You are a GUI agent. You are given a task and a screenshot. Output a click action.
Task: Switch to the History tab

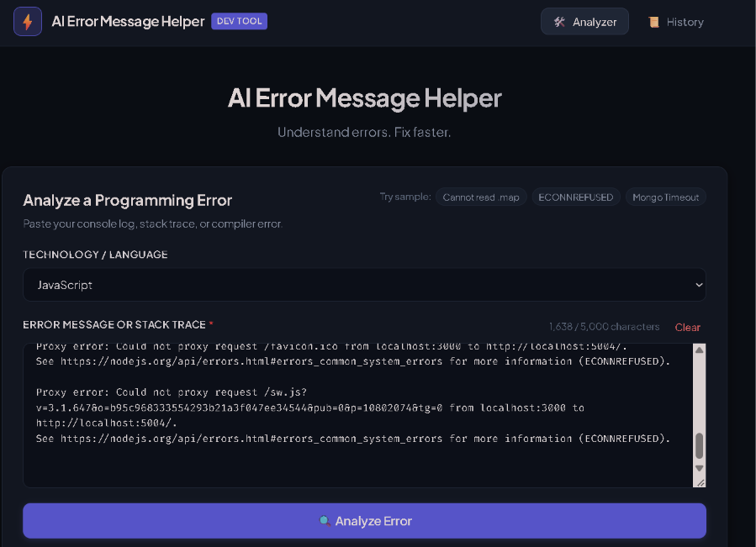click(x=676, y=22)
